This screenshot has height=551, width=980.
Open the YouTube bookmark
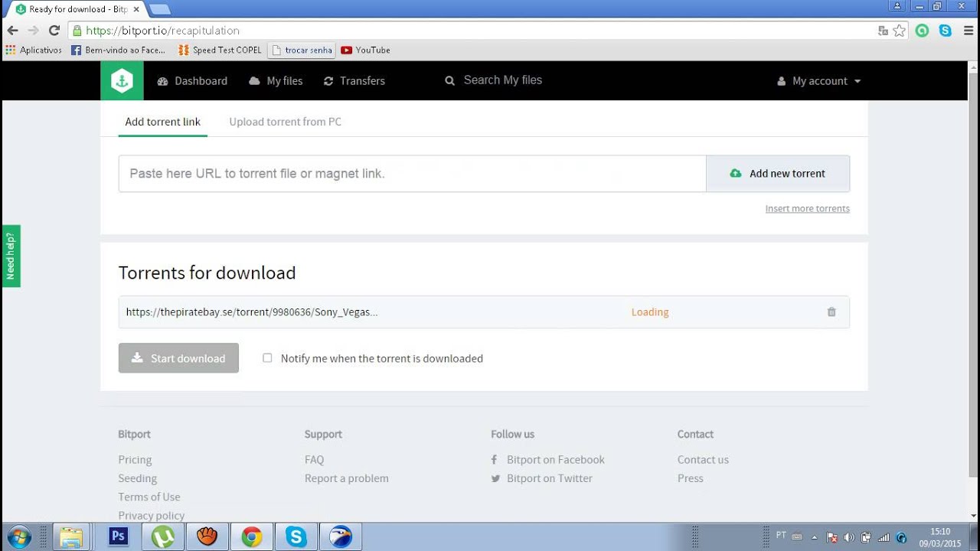[366, 50]
